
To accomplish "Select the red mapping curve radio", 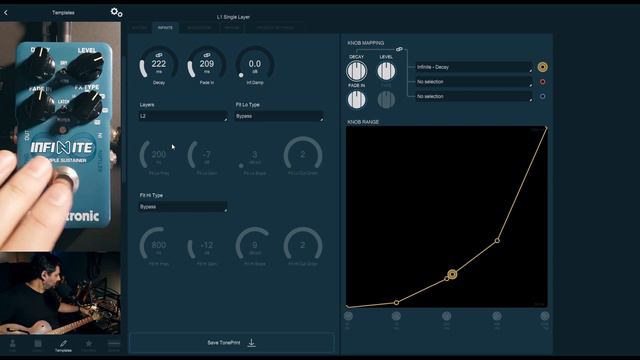I will coord(542,82).
